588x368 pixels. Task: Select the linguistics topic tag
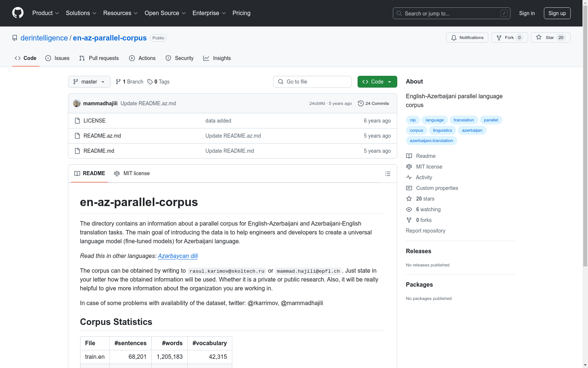tap(442, 130)
